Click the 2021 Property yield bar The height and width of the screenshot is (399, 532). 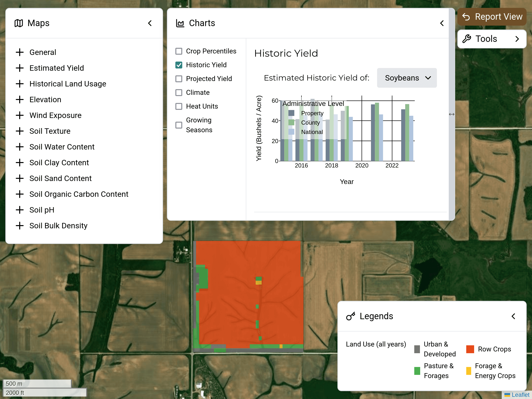point(373,133)
